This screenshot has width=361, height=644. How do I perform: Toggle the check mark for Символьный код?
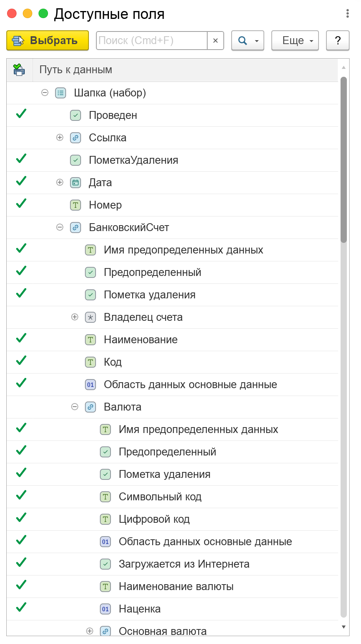21,495
